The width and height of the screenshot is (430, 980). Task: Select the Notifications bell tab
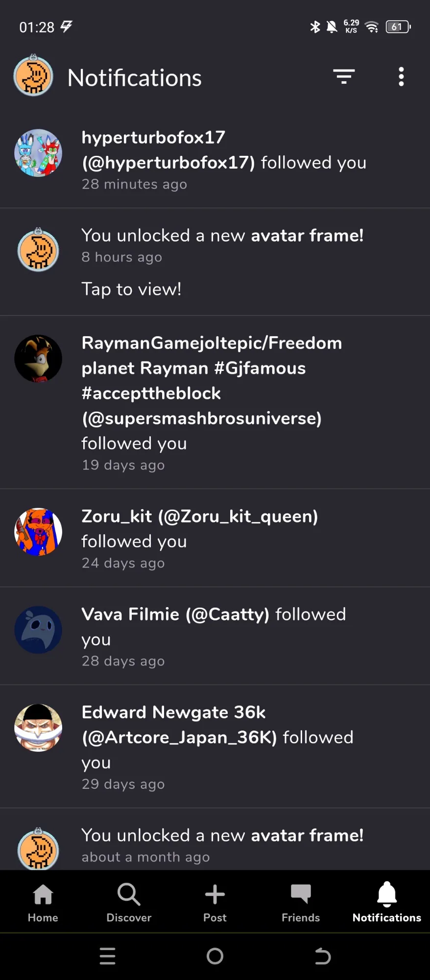pos(387,903)
